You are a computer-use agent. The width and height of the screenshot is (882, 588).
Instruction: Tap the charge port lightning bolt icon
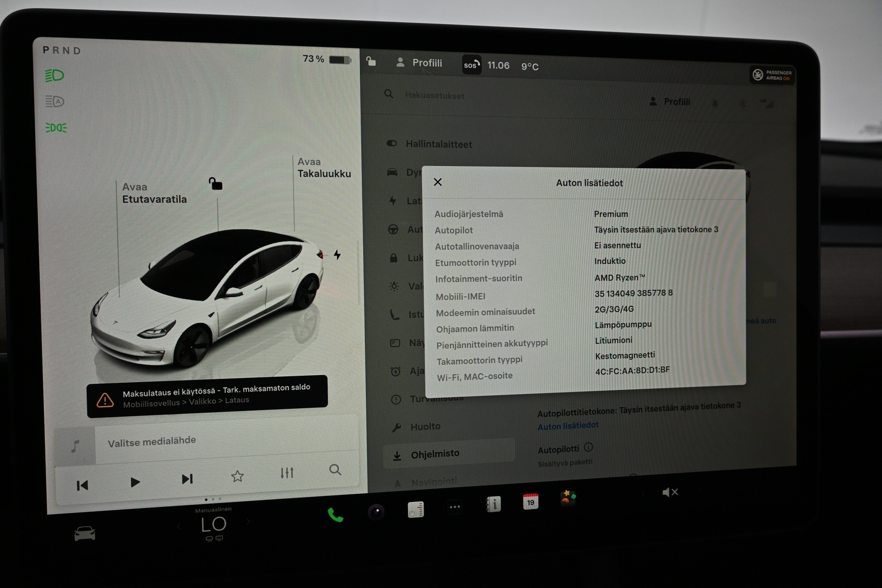click(x=337, y=255)
